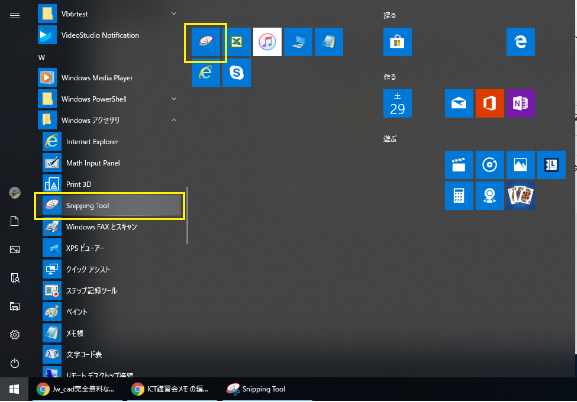Open Pictures from the Start left rail
This screenshot has width=577, height=402.
tap(15, 250)
